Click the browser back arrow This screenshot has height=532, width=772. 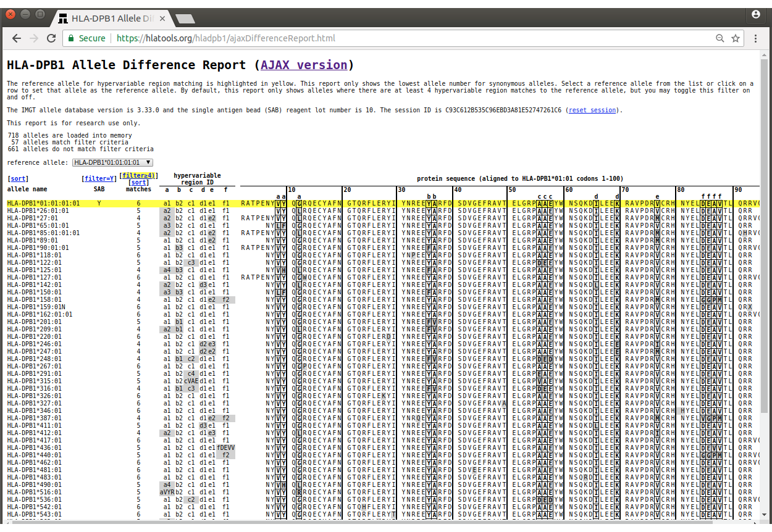17,38
